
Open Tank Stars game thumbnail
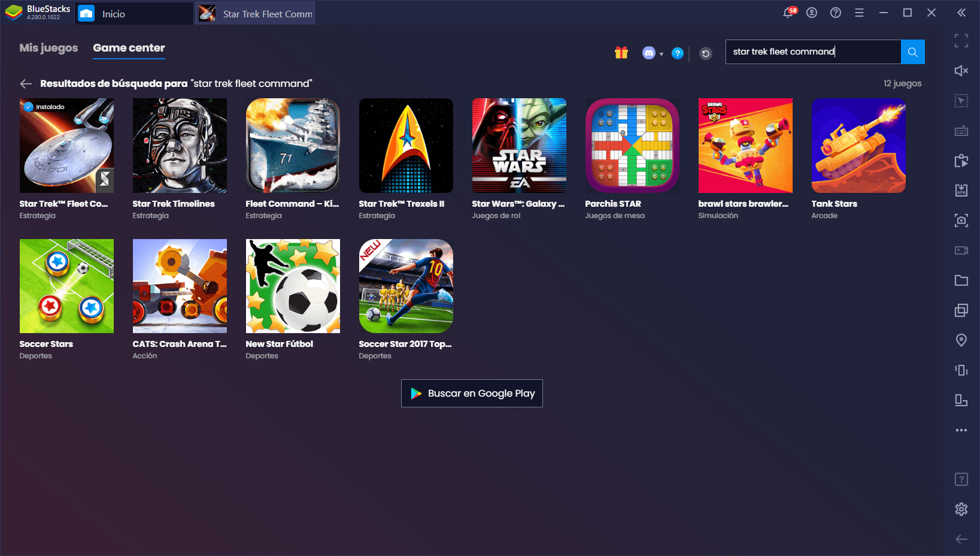click(x=858, y=146)
